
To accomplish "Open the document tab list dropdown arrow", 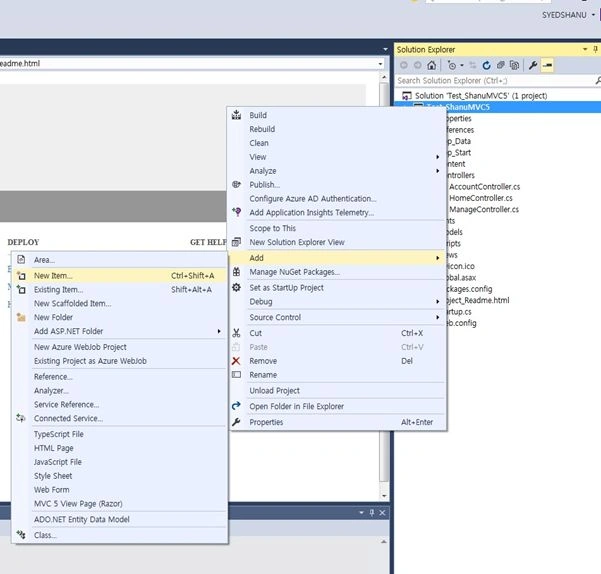I will (x=385, y=49).
